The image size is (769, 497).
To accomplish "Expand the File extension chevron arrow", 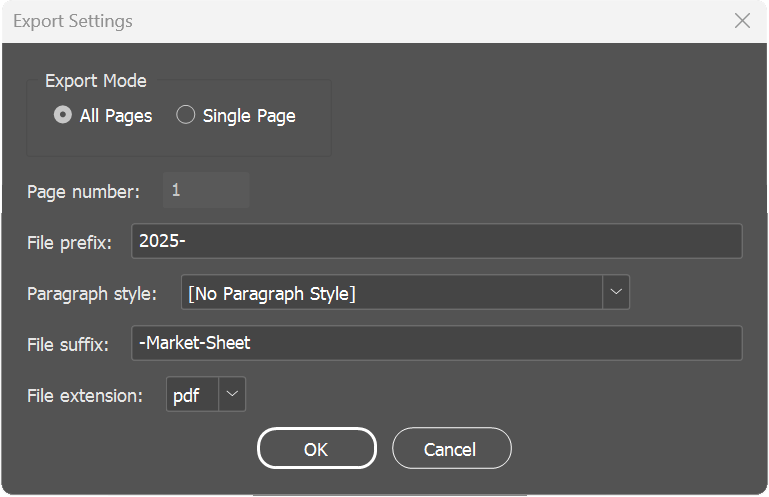I will click(x=232, y=394).
